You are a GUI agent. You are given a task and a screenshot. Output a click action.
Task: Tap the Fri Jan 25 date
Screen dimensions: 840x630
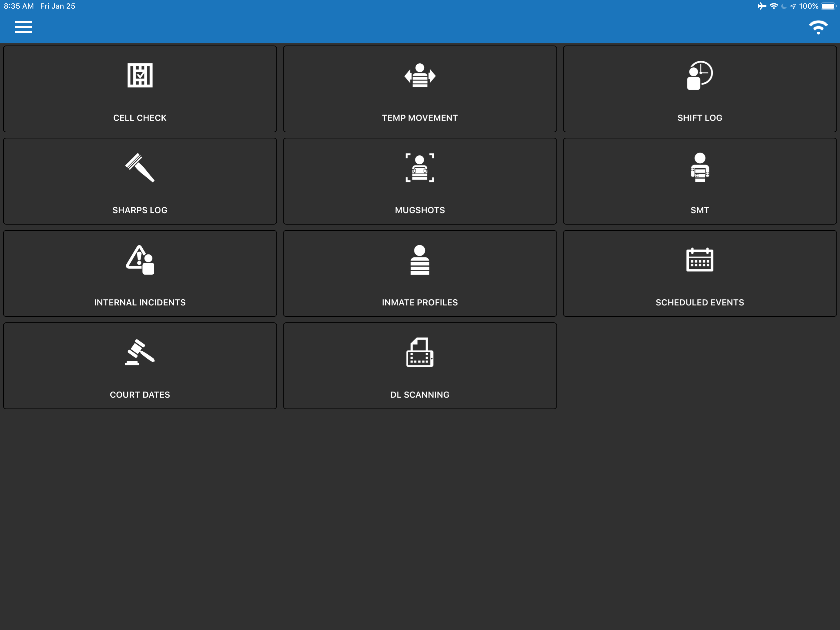click(x=58, y=6)
